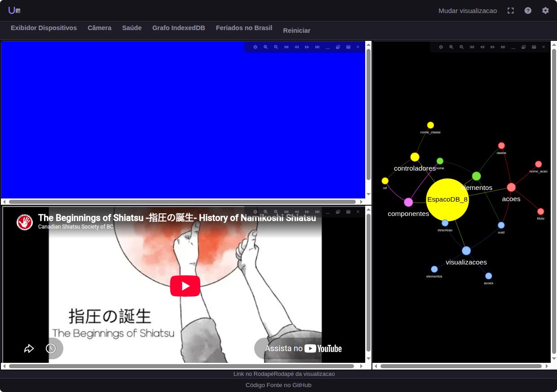Select the componentes pink graph node

click(408, 203)
